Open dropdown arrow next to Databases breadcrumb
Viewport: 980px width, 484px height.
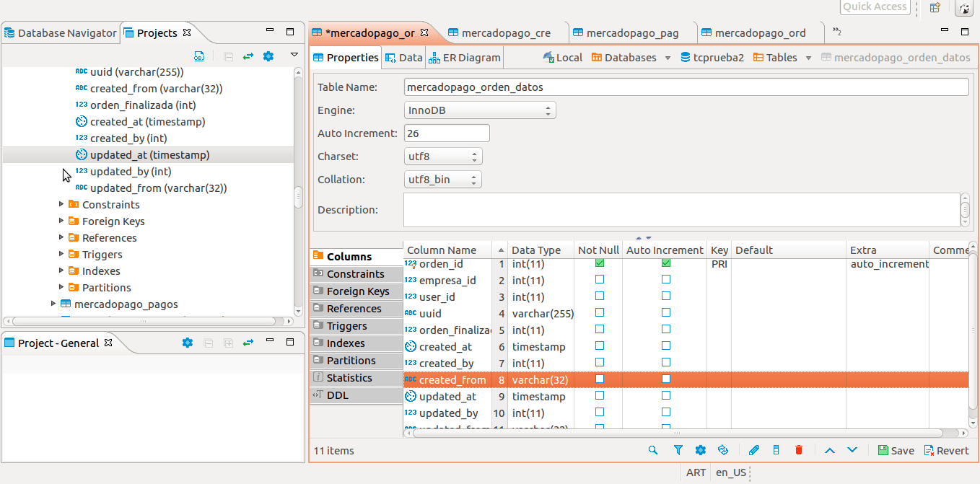668,58
